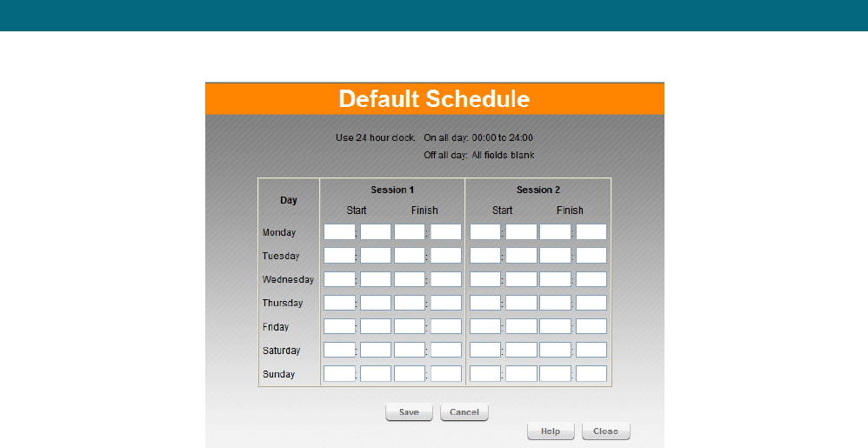Focus Thursday Session 1 start hour field
868x448 pixels.
(339, 303)
